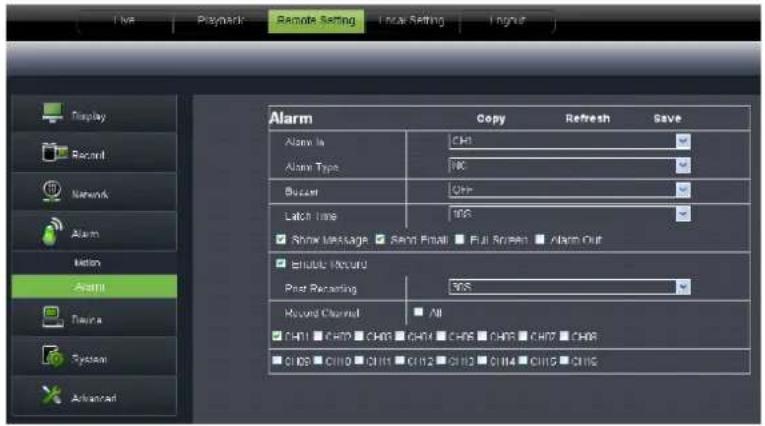Open the Display settings monitor icon
The width and height of the screenshot is (765, 426).
[52, 113]
